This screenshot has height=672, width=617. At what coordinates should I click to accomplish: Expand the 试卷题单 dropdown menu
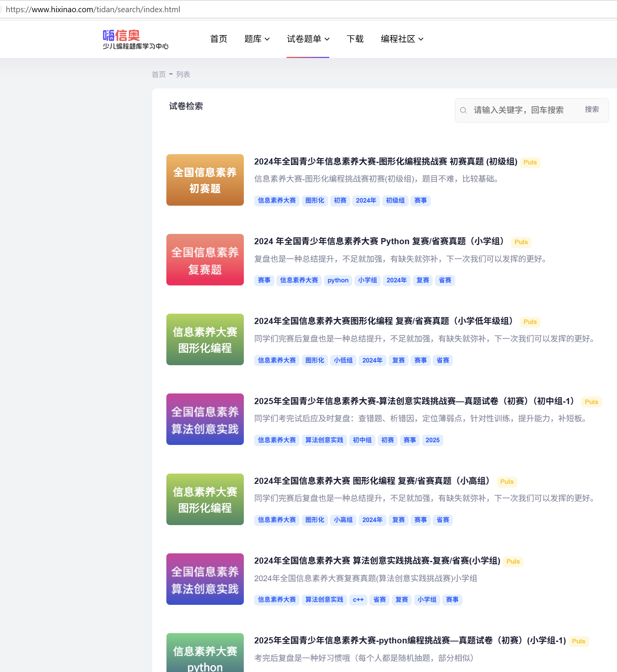click(308, 39)
